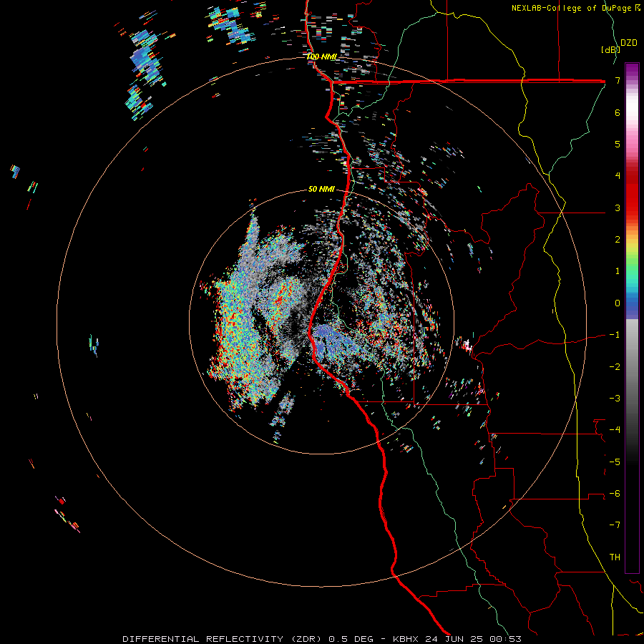Click the color scale value -4
Viewport: 644px width, 644px height.
tap(615, 430)
